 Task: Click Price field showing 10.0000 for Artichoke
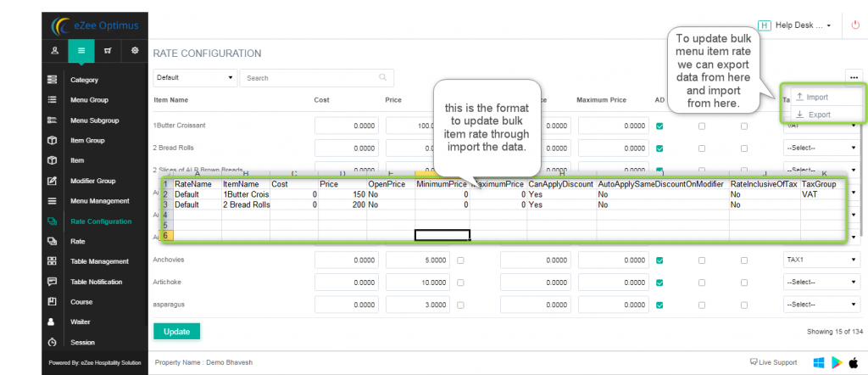click(418, 283)
